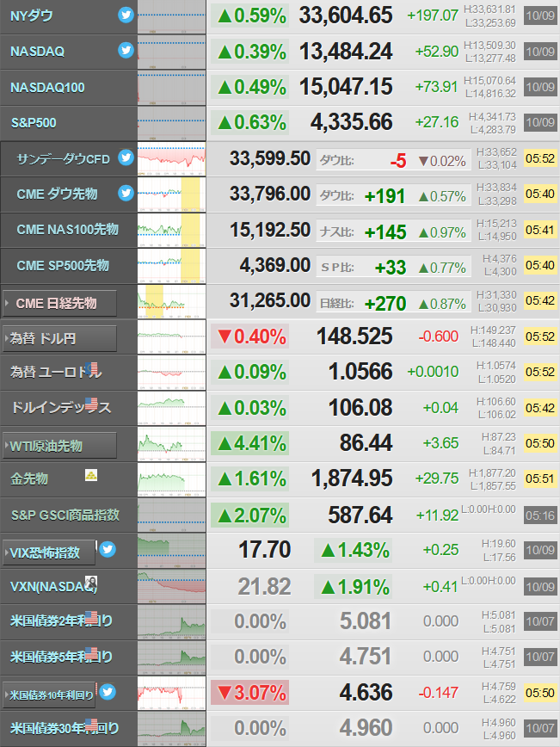Click the WTI change ▲4.41%
This screenshot has height=747, width=560.
[x=250, y=443]
